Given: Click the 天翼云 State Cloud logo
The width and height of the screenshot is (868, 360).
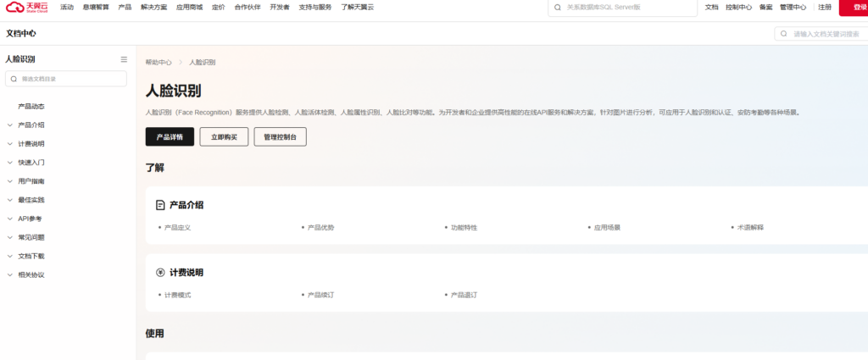Looking at the screenshot, I should click(27, 7).
